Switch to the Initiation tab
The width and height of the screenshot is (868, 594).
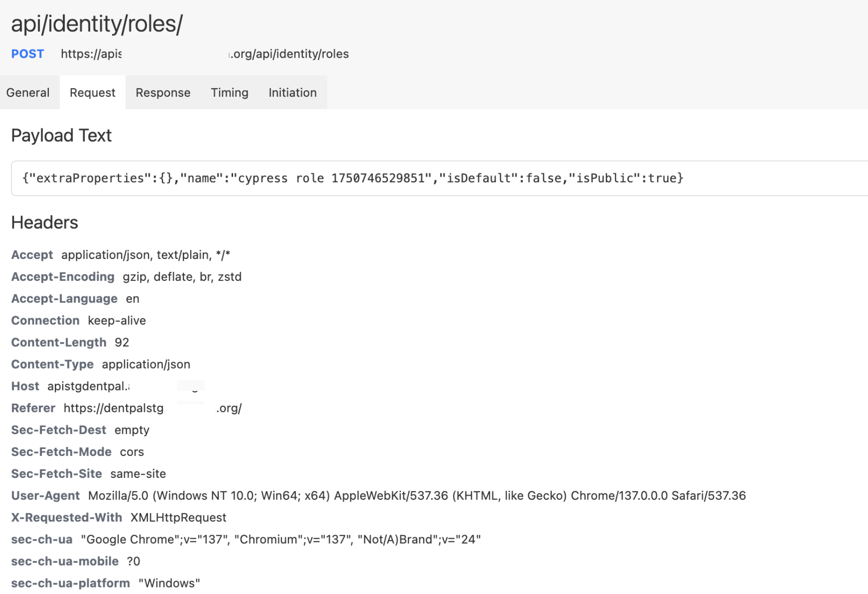pos(292,92)
